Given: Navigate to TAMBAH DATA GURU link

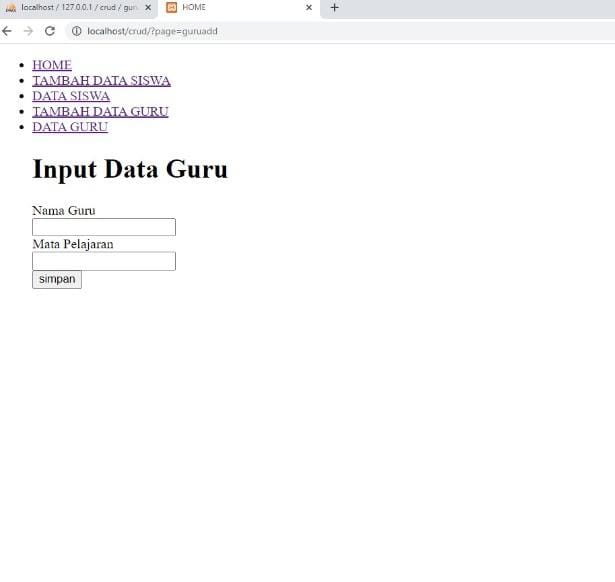Looking at the screenshot, I should click(x=100, y=112).
